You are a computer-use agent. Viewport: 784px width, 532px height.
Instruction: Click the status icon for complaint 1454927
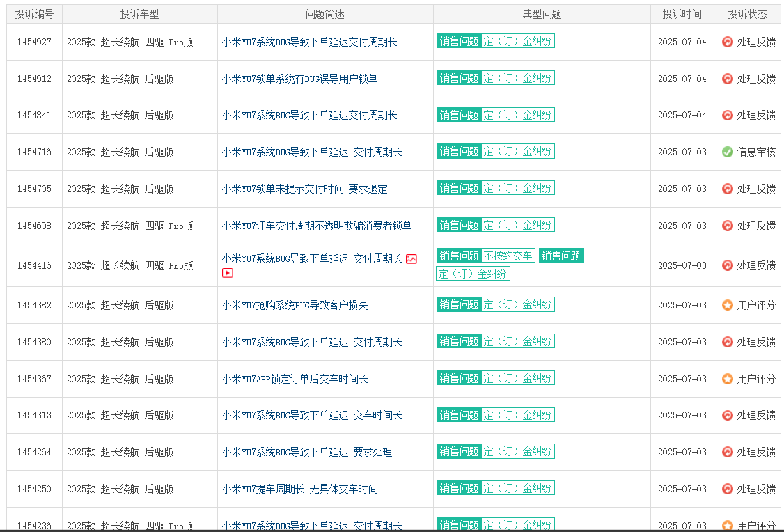[728, 42]
